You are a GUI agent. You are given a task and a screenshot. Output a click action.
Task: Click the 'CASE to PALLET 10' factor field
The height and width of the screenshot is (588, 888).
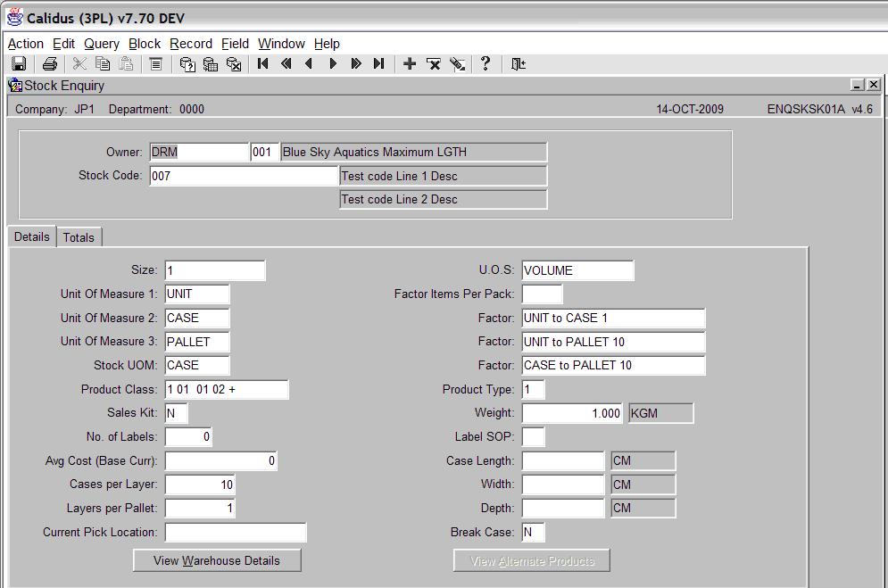tap(613, 365)
